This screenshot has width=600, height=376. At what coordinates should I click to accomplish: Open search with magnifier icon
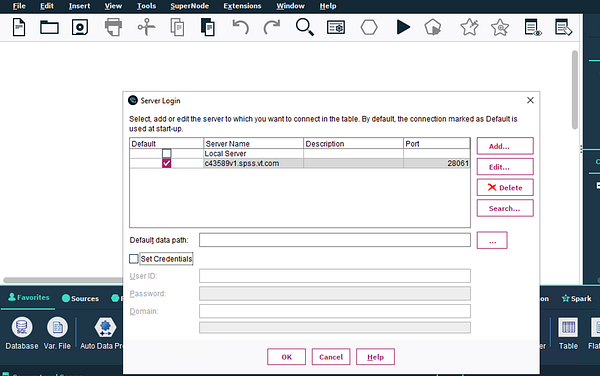(305, 27)
